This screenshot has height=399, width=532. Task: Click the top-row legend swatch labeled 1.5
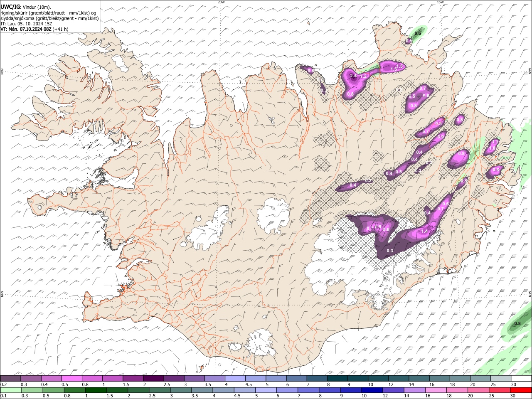coord(133,378)
